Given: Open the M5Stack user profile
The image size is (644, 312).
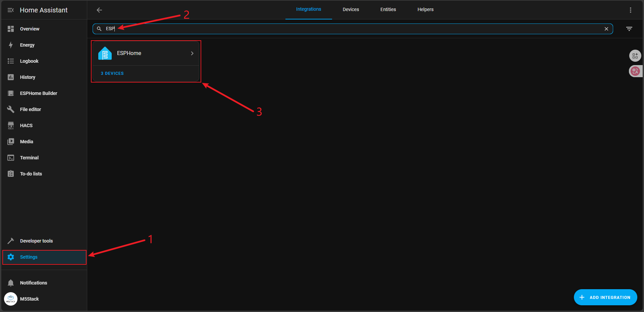Looking at the screenshot, I should 44,299.
